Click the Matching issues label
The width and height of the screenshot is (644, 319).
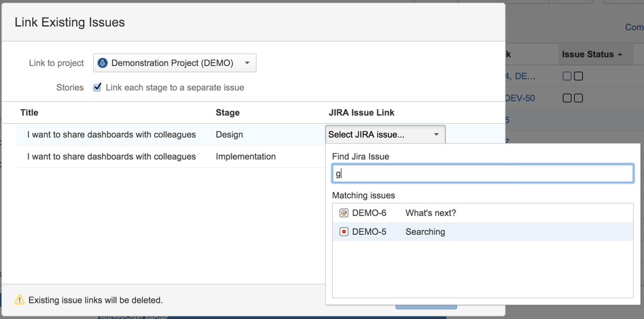click(x=364, y=195)
